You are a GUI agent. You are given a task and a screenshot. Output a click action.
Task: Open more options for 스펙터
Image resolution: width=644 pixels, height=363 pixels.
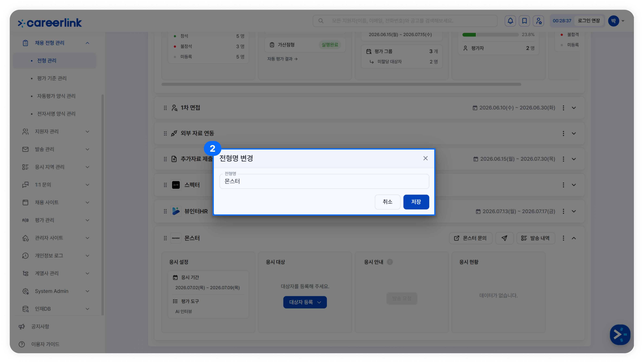tap(564, 185)
